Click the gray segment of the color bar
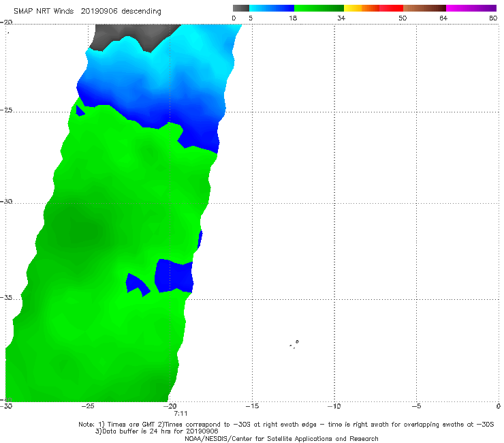This screenshot has width=504, height=443. tap(241, 8)
